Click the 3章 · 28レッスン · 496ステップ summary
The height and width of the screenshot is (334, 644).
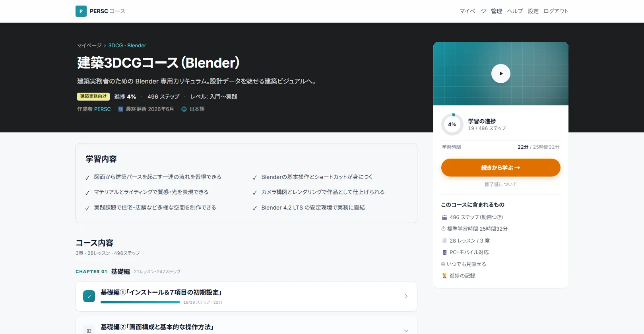click(x=108, y=253)
